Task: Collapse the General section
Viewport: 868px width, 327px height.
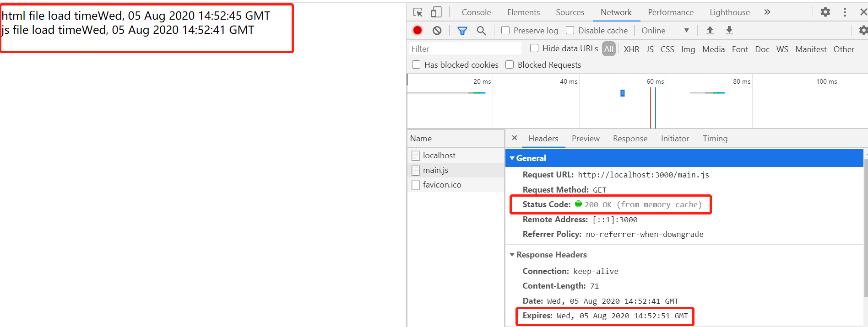Action: coord(512,158)
